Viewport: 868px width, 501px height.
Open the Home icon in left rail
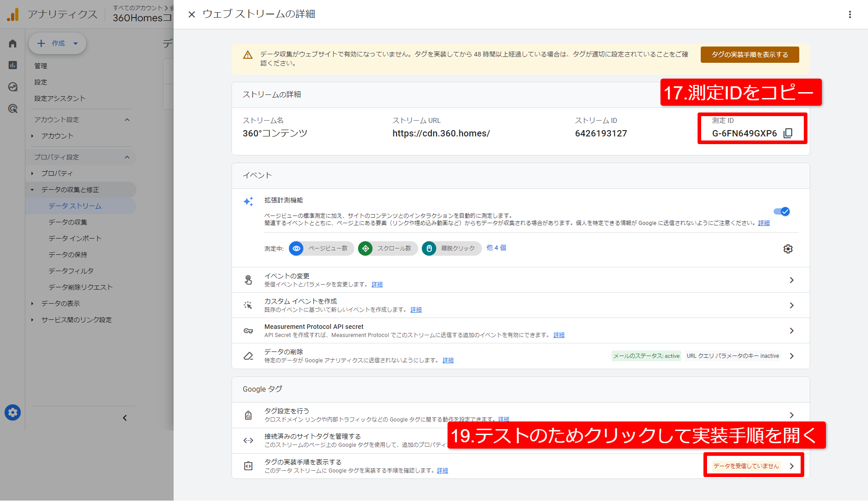click(13, 43)
